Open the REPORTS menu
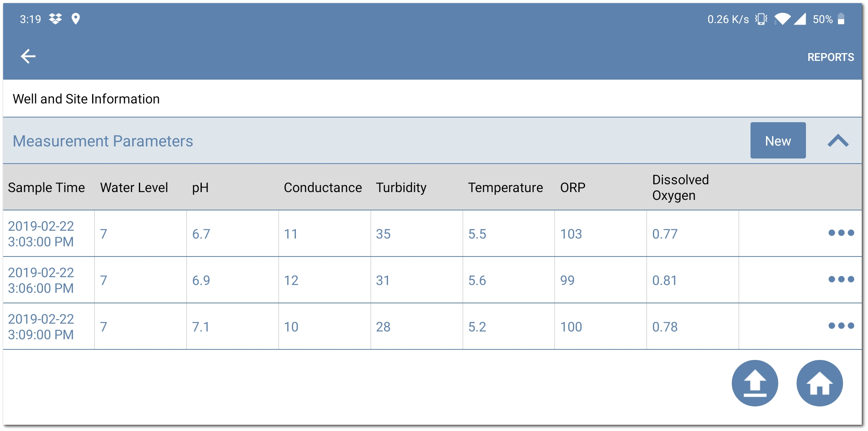 point(831,57)
